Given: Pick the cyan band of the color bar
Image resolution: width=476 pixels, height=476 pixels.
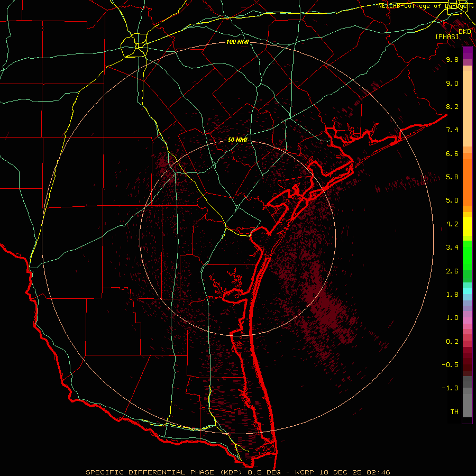Looking at the screenshot, I should tap(467, 291).
